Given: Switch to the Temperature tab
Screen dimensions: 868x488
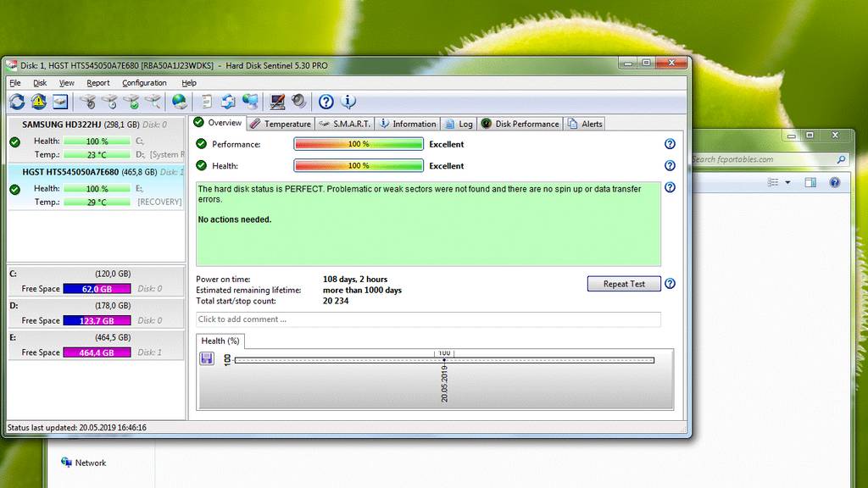Looking at the screenshot, I should tap(281, 124).
